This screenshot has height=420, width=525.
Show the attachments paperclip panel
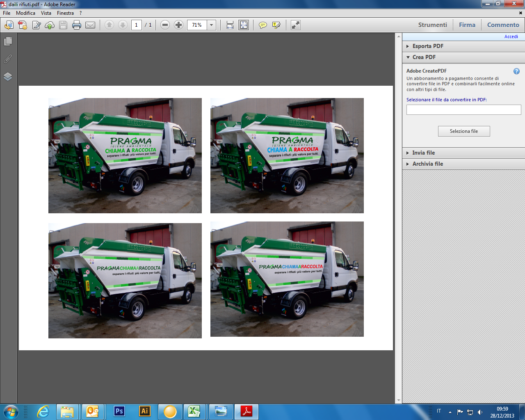coord(8,59)
